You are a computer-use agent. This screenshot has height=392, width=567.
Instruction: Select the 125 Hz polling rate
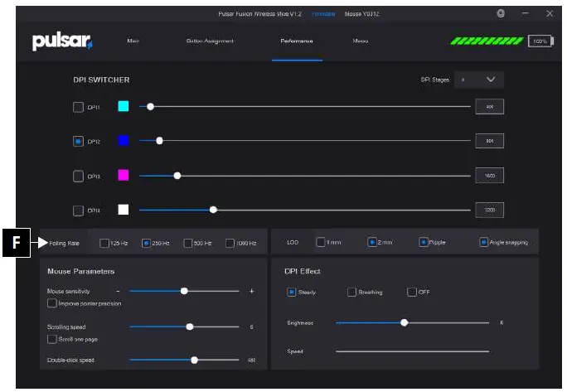(x=104, y=243)
